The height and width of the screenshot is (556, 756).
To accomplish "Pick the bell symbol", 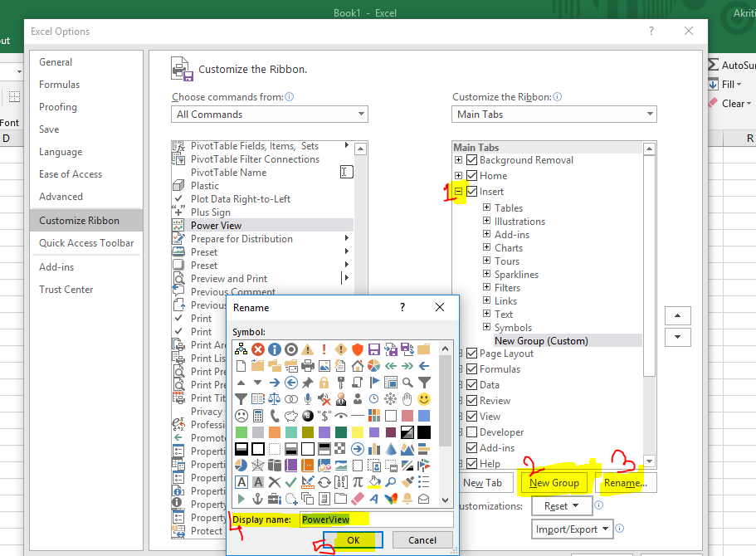I will 407,499.
